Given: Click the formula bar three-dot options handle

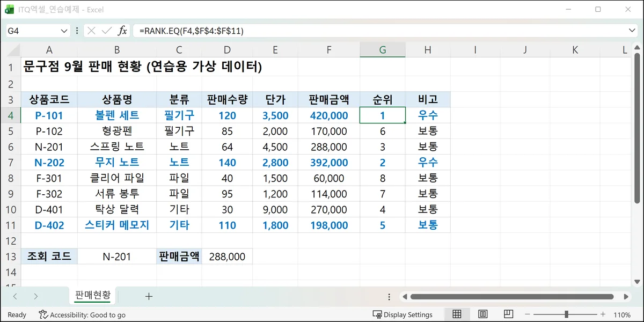Looking at the screenshot, I should (x=77, y=31).
